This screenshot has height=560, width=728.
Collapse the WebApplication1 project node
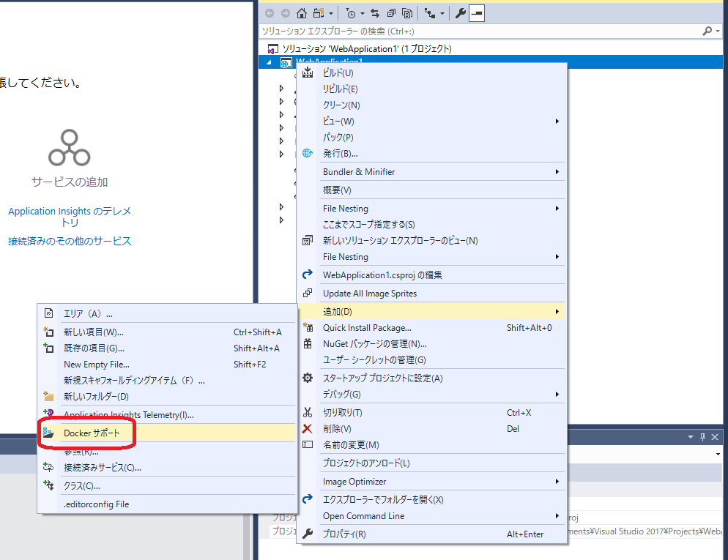pos(267,63)
